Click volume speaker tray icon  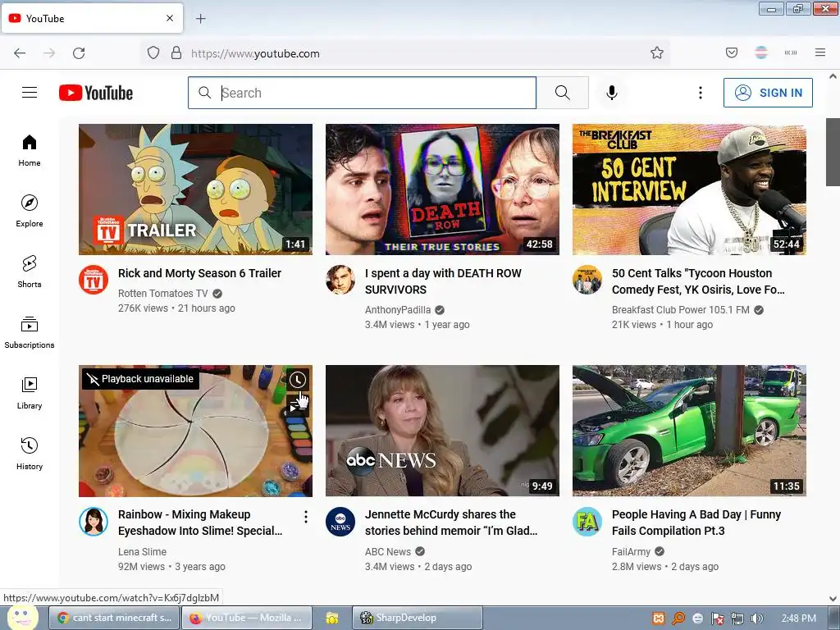[756, 619]
